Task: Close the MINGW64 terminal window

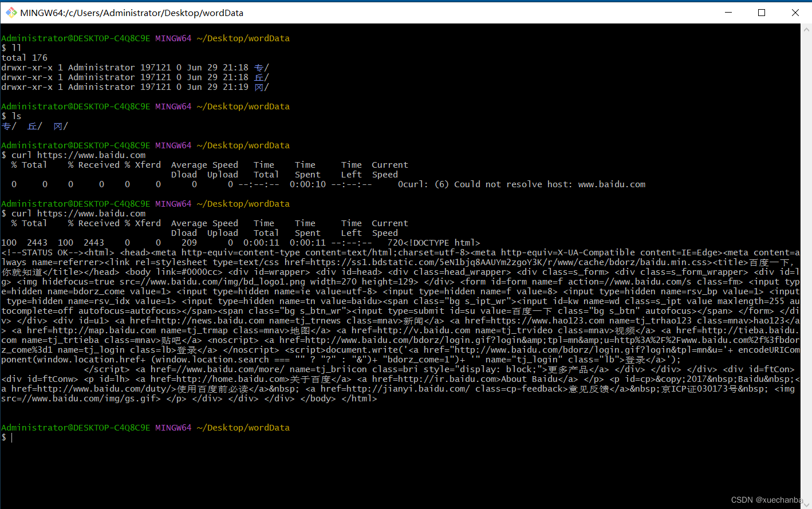Action: 795,13
